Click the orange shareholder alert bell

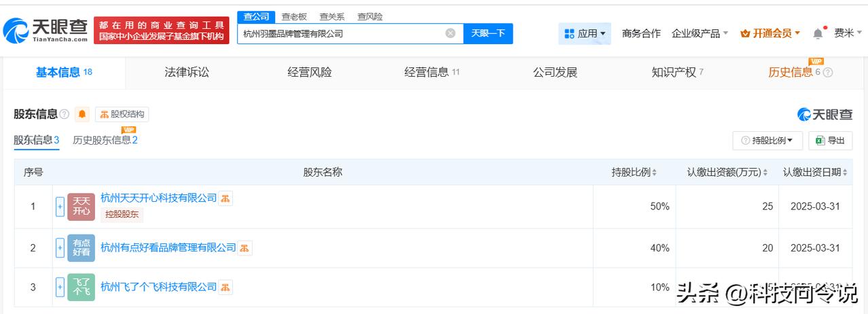(82, 114)
